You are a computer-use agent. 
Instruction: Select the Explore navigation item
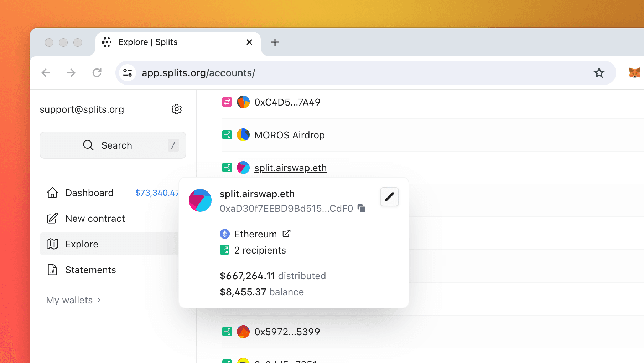click(82, 244)
